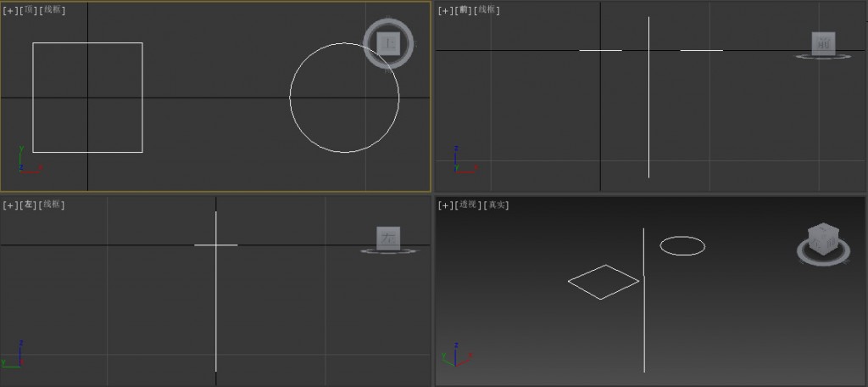
Task: Open the 线框 shading menu in the 左 viewport
Action: 52,205
